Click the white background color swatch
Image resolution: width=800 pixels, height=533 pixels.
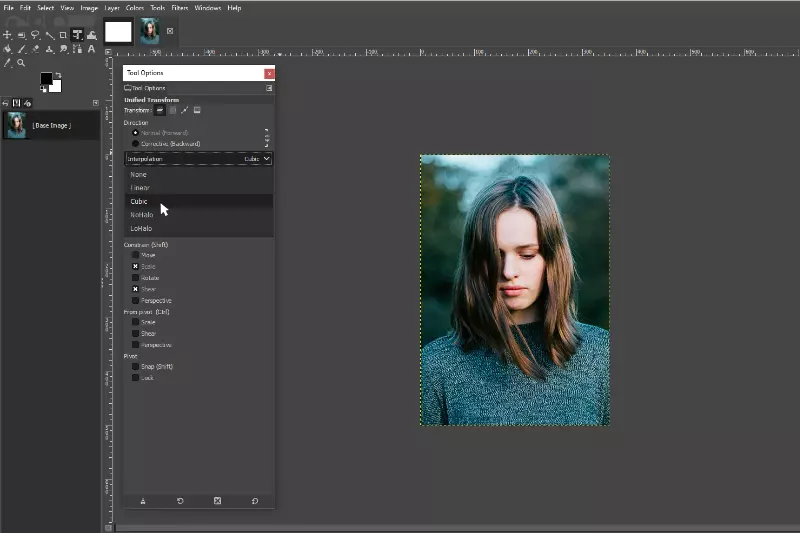click(x=57, y=87)
